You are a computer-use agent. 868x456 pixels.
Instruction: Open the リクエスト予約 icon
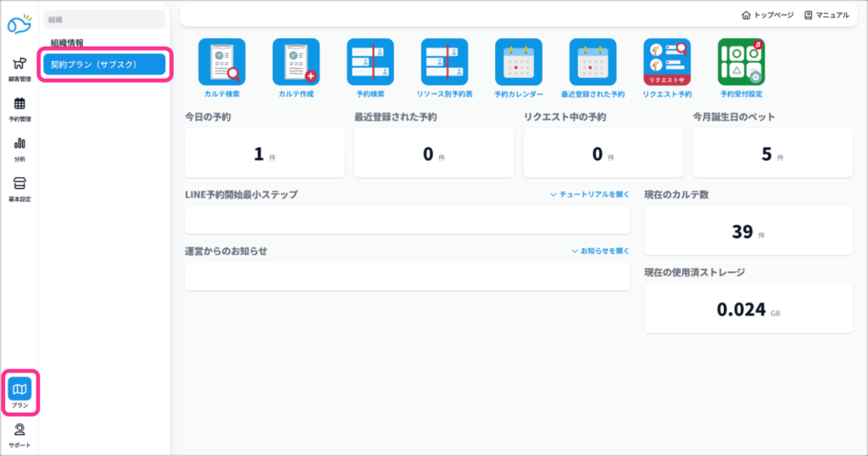click(x=667, y=62)
